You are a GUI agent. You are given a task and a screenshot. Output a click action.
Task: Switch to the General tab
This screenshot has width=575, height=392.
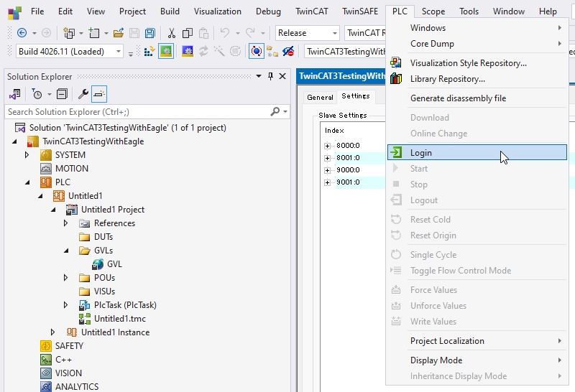click(320, 97)
